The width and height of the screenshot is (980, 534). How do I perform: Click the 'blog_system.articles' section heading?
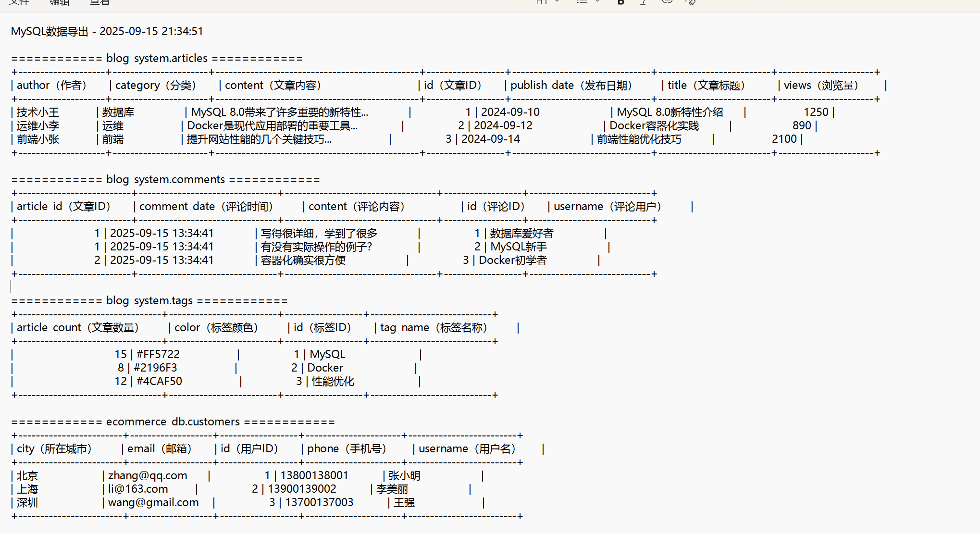pyautogui.click(x=157, y=58)
